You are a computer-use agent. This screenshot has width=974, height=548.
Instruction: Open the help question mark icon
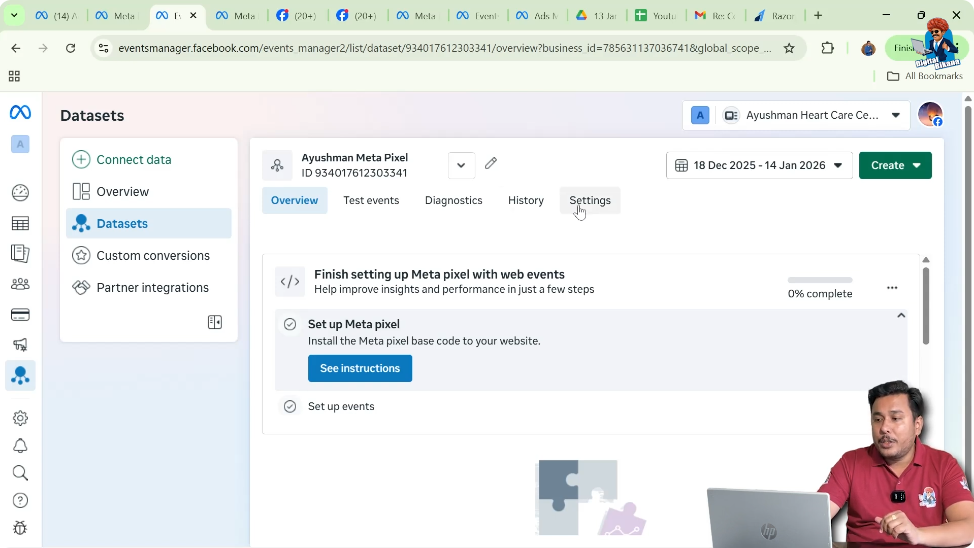pos(20,501)
